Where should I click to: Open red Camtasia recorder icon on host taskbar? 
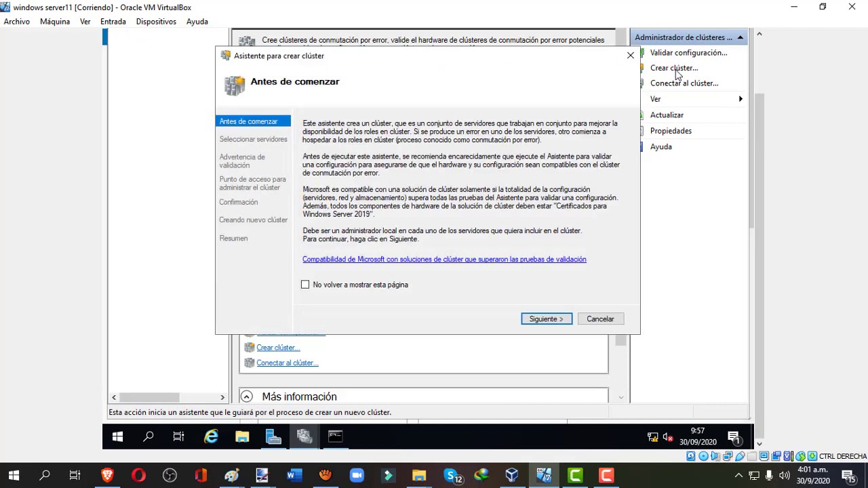pos(606,475)
